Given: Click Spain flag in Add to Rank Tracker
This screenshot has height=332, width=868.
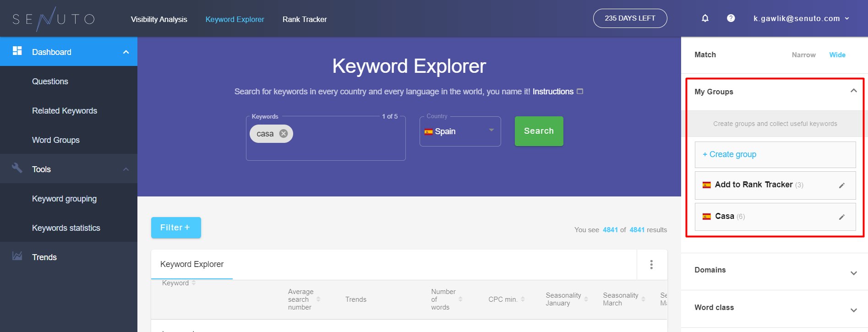Looking at the screenshot, I should coord(707,185).
